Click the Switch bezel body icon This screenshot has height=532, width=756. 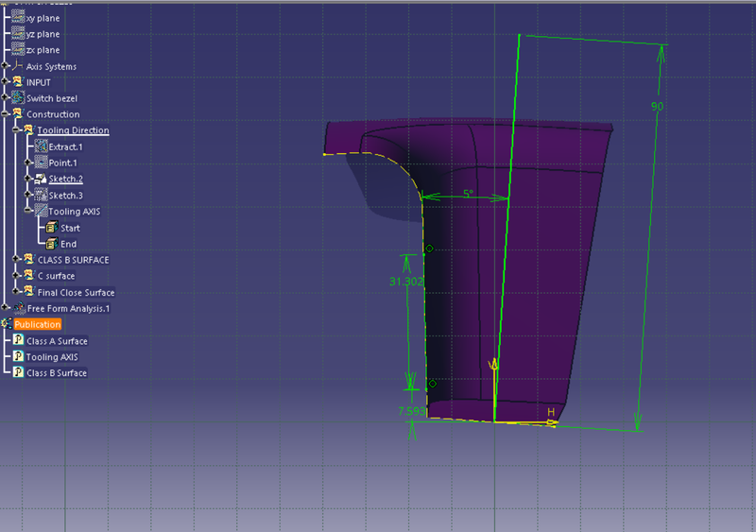(18, 98)
